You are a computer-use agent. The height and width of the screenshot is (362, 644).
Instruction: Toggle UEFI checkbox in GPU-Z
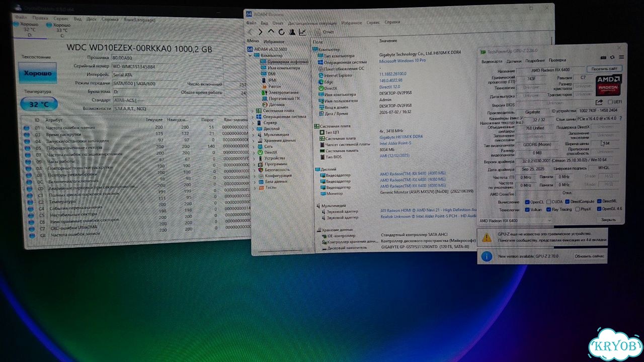[610, 102]
